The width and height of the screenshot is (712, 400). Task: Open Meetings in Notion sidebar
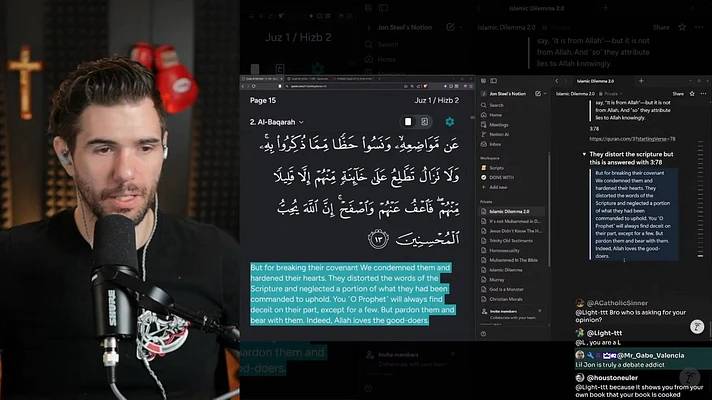(513, 124)
